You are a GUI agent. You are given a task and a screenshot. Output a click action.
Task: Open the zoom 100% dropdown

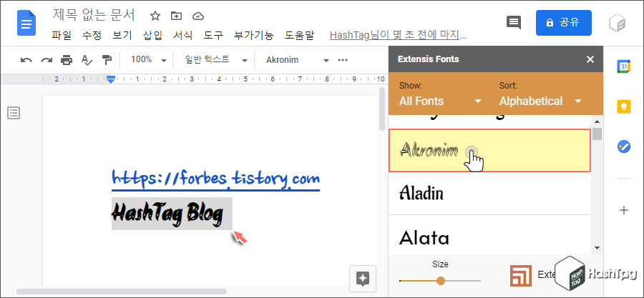(149, 60)
